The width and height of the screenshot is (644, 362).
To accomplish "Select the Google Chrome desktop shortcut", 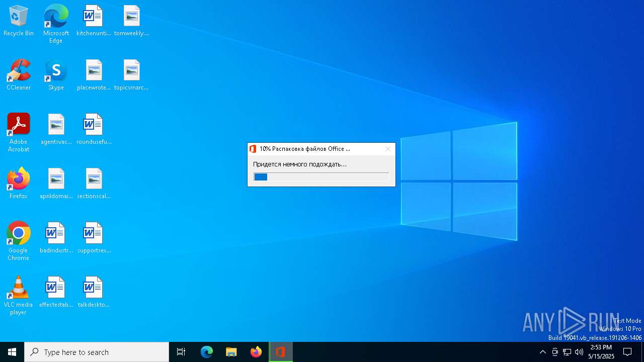I will tap(19, 241).
